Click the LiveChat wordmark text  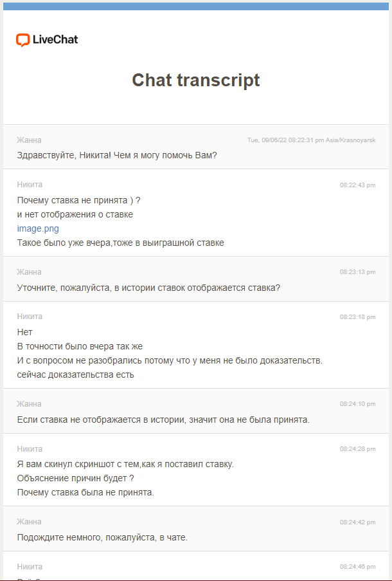pos(55,40)
